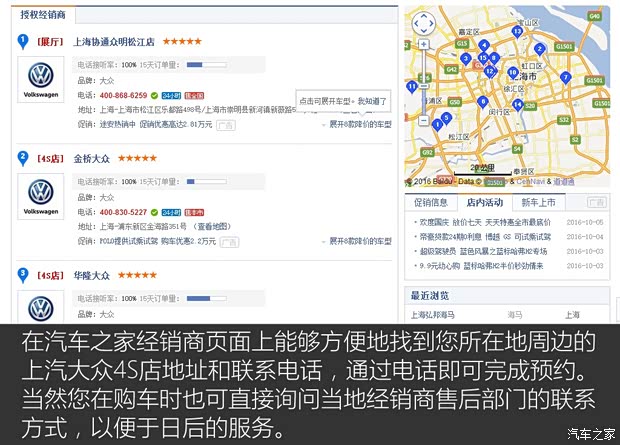Viewport: 620px width, 445px height.
Task: Click numbered location pin 1 beside 上海协通众明松江店
Action: [x=22, y=41]
